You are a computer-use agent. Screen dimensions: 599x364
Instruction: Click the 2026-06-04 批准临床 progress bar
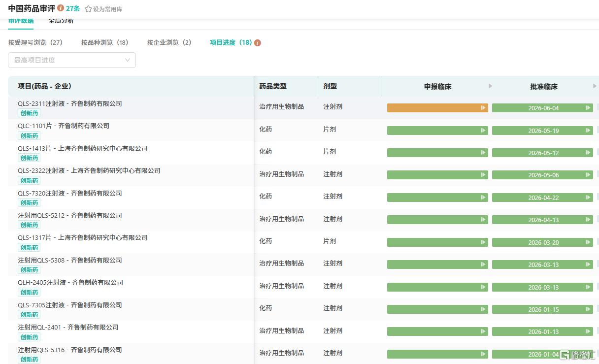(542, 108)
